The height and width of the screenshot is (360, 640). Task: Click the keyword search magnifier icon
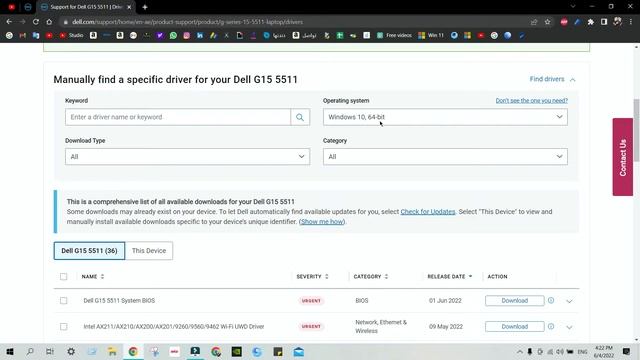click(x=300, y=117)
